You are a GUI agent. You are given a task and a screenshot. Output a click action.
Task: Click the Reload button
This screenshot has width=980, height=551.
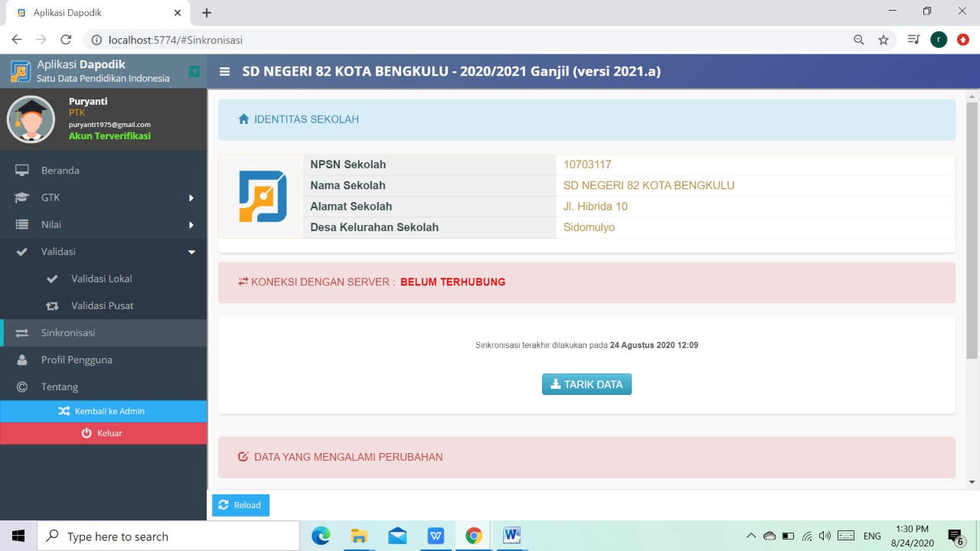240,505
